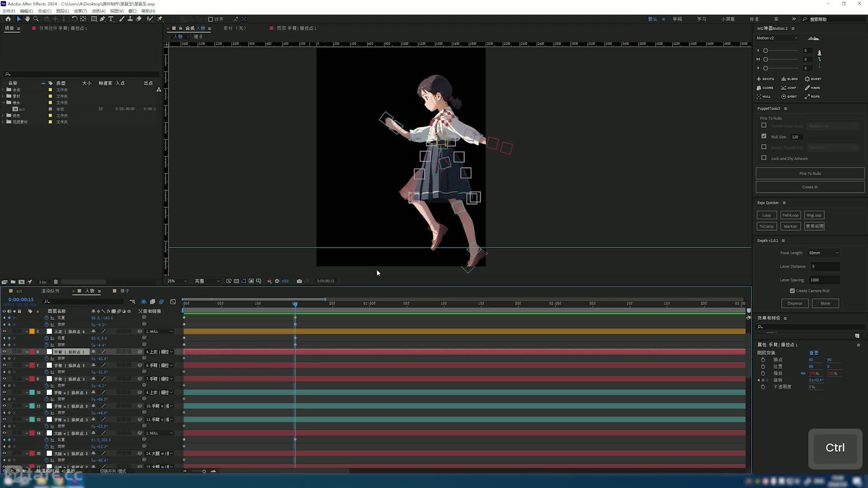Switch to the 渲染队列 timeline tab
Viewport: 868px width, 488px height.
coord(50,291)
